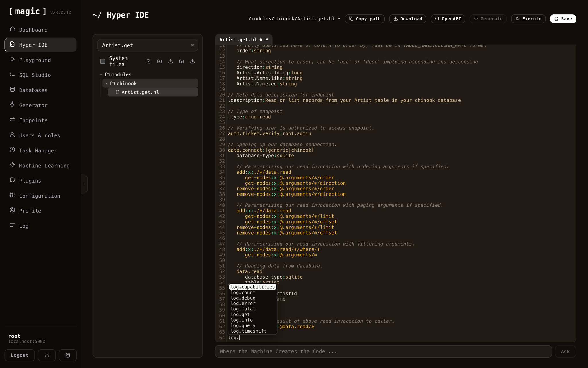Click line 64 log. code line
This screenshot has width=588, height=368.
point(234,338)
